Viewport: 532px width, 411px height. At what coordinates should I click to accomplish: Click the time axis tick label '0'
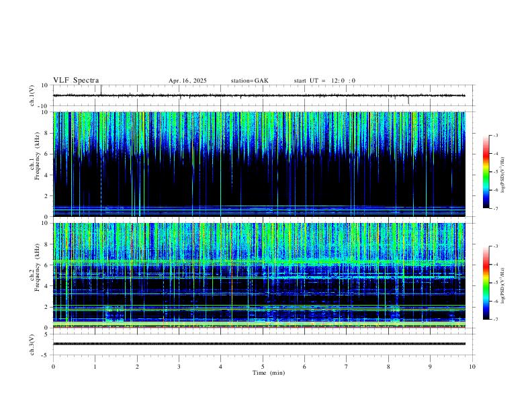coord(53,367)
